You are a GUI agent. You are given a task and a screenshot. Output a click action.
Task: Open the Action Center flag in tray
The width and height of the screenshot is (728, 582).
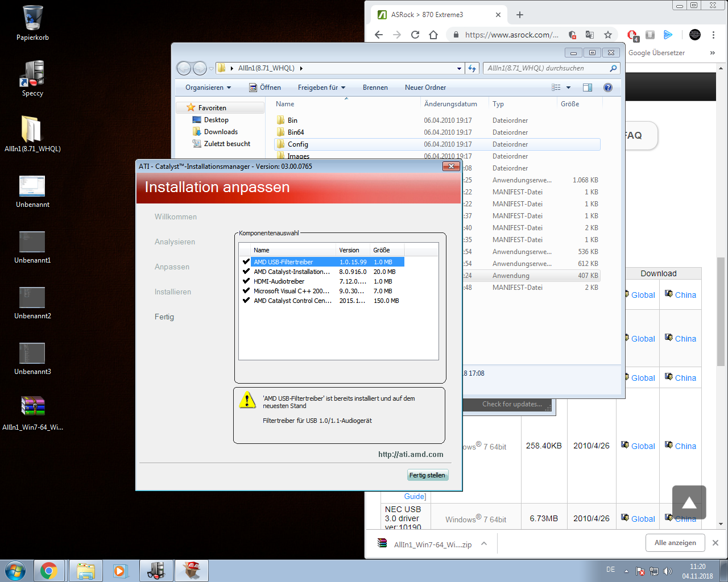(640, 571)
